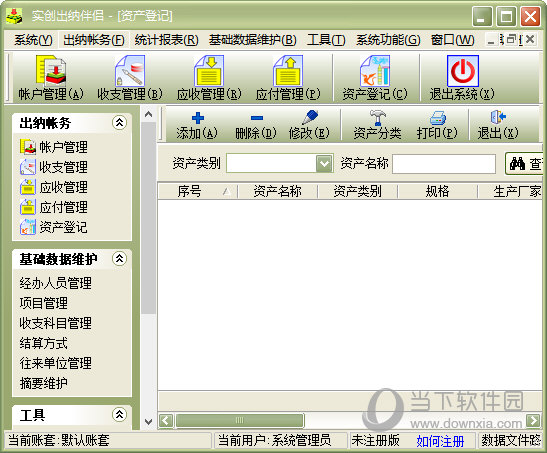Exit the asset window with 退出(X)

(x=498, y=125)
